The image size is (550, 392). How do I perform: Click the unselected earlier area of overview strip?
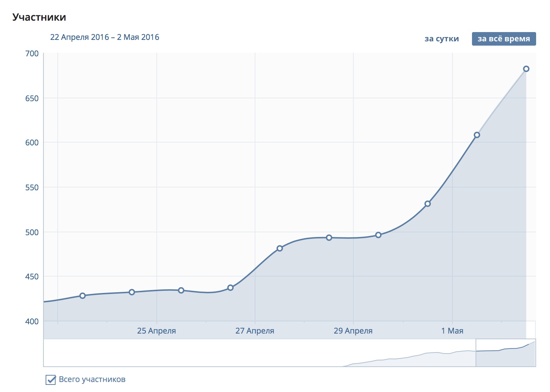259,352
